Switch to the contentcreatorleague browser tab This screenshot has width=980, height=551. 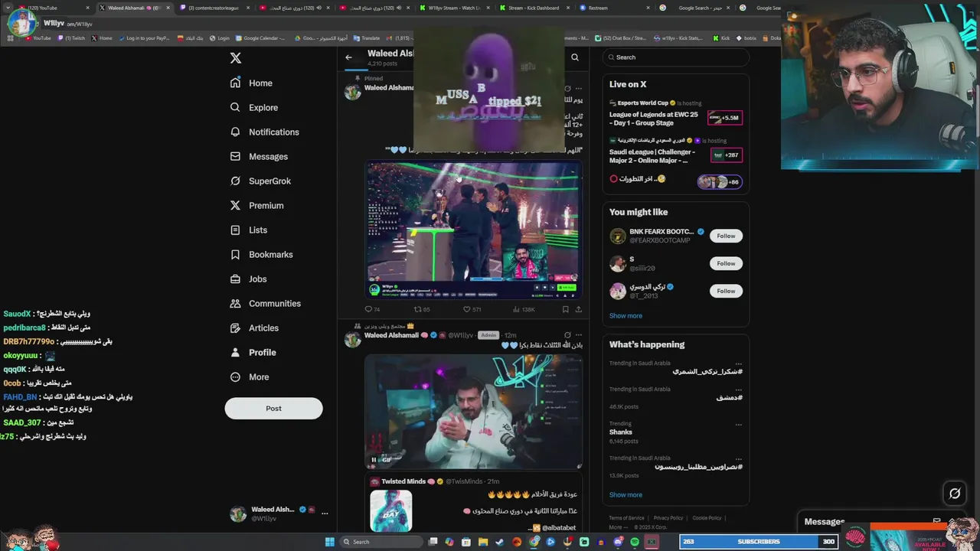(x=213, y=8)
